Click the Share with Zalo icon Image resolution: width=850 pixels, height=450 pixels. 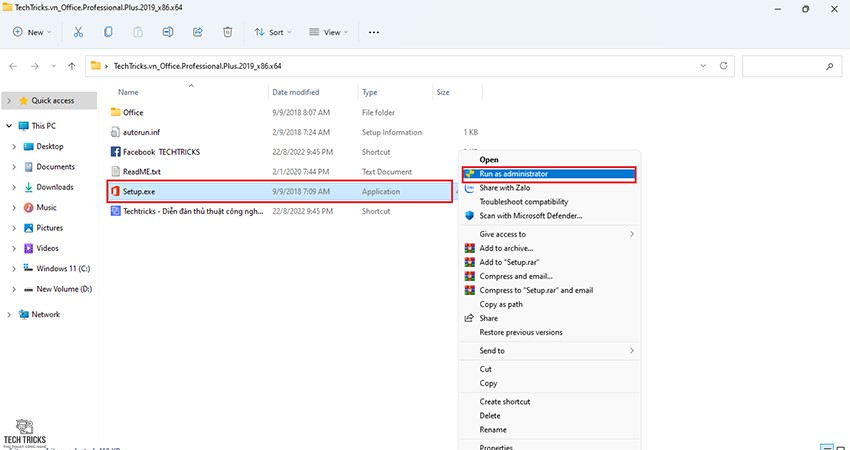[469, 188]
